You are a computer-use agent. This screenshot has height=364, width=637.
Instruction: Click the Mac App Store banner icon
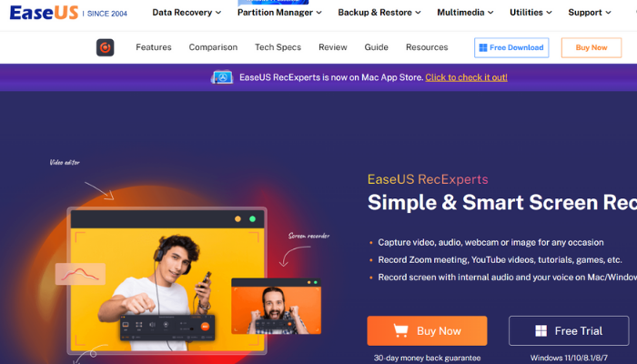point(222,77)
